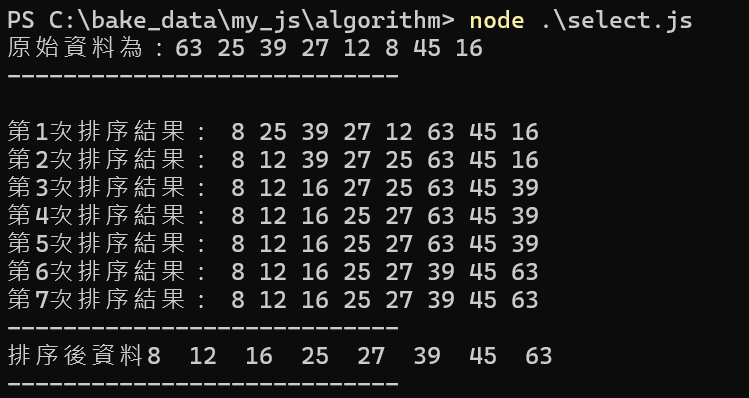This screenshot has height=398, width=749.
Task: Click the trailing 39 in pass 3 result
Action: coord(525,188)
